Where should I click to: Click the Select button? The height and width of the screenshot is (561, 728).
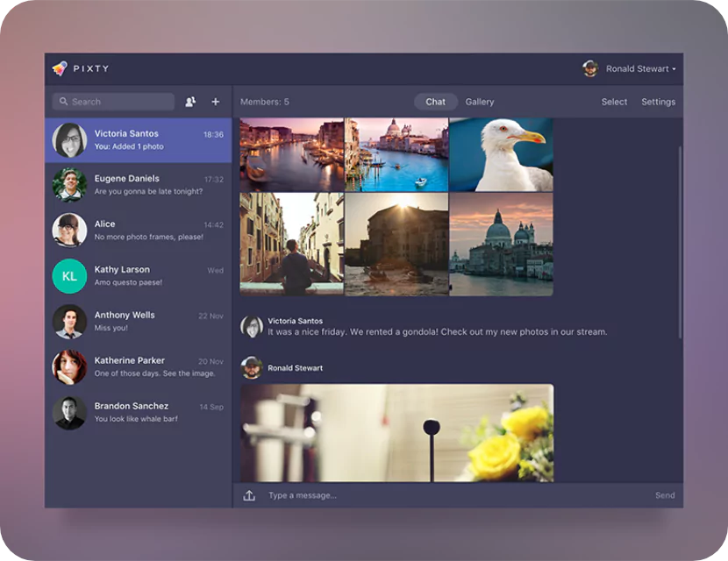tap(614, 102)
